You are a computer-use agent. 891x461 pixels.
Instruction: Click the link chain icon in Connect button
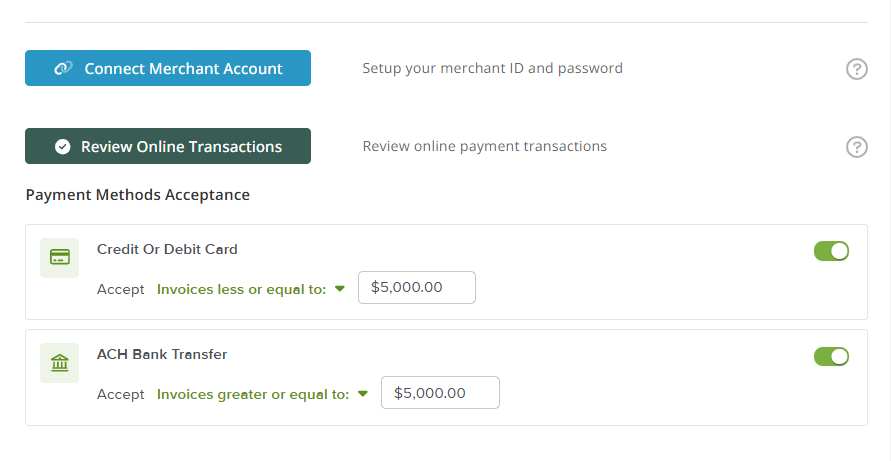click(x=63, y=68)
